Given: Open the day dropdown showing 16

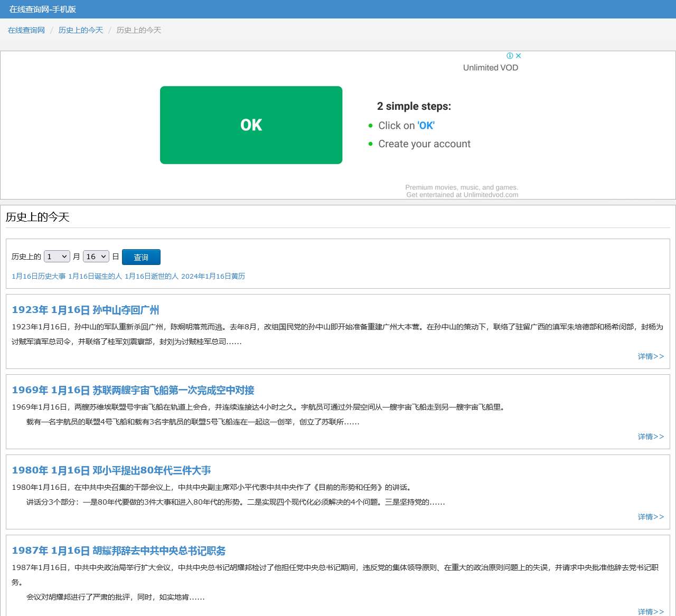Looking at the screenshot, I should point(96,257).
